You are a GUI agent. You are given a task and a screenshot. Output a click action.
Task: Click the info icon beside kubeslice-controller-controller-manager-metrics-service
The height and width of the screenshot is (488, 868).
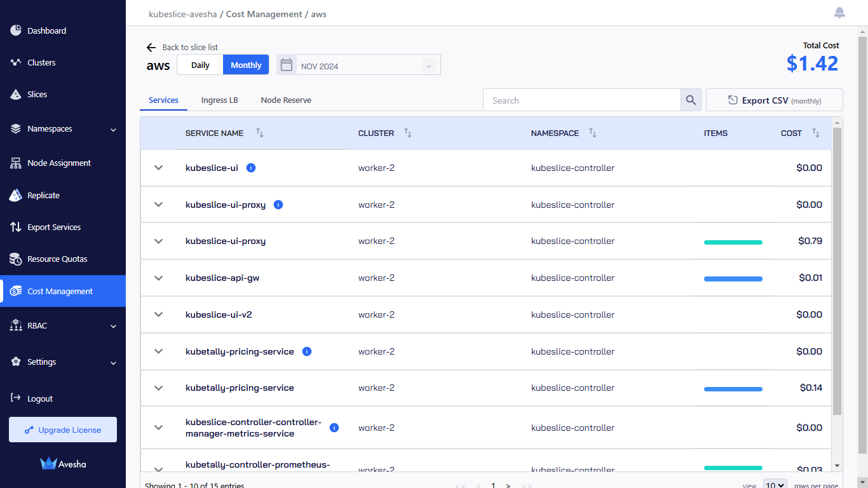point(334,428)
